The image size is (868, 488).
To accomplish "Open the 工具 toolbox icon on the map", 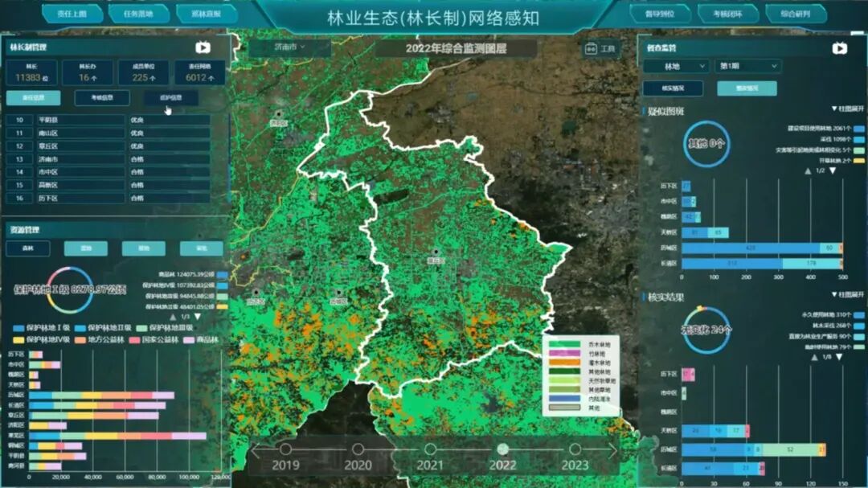I will point(592,48).
